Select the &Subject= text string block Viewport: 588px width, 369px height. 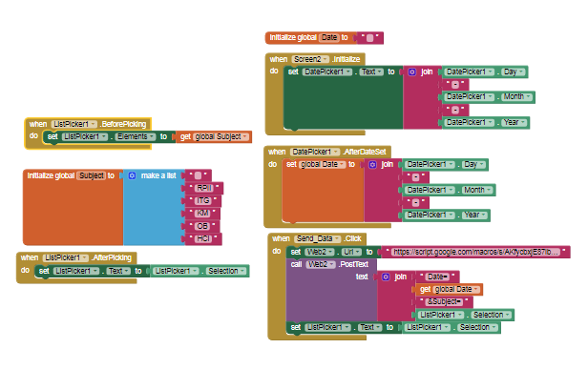pos(445,301)
